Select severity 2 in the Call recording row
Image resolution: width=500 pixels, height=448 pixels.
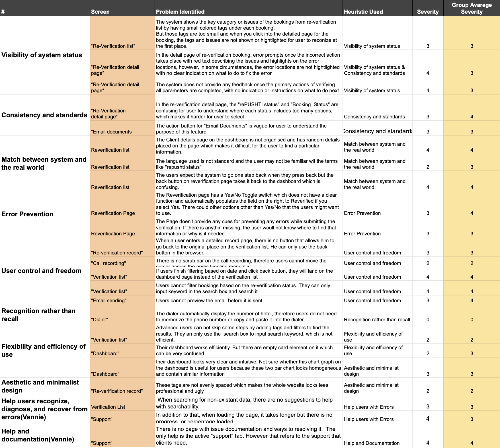click(428, 262)
